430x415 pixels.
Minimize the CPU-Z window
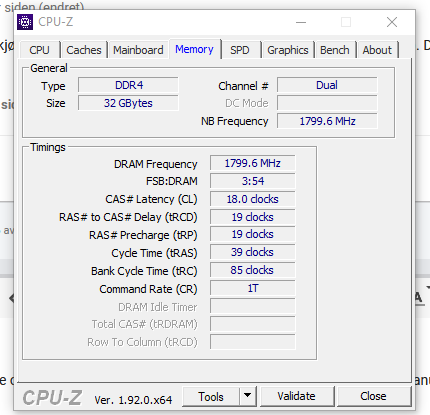[301, 22]
